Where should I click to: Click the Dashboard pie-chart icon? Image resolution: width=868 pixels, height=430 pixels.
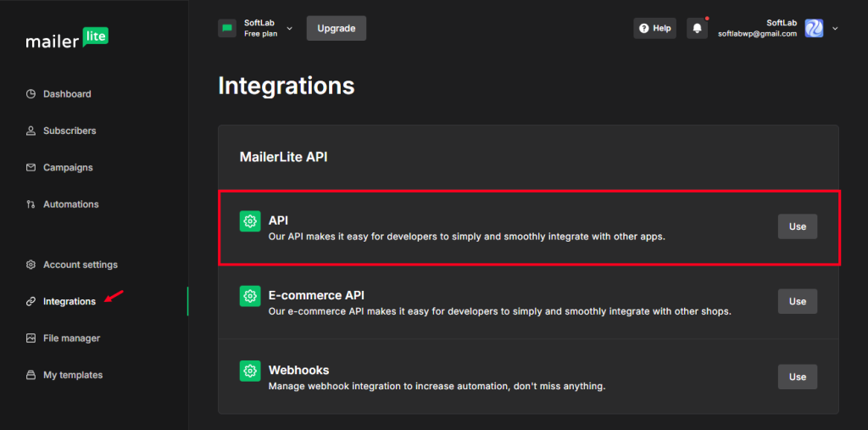(x=31, y=94)
